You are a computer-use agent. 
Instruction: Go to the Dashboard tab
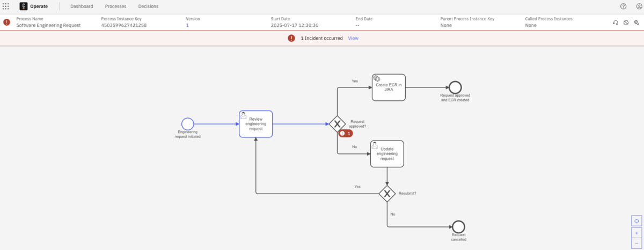[82, 6]
